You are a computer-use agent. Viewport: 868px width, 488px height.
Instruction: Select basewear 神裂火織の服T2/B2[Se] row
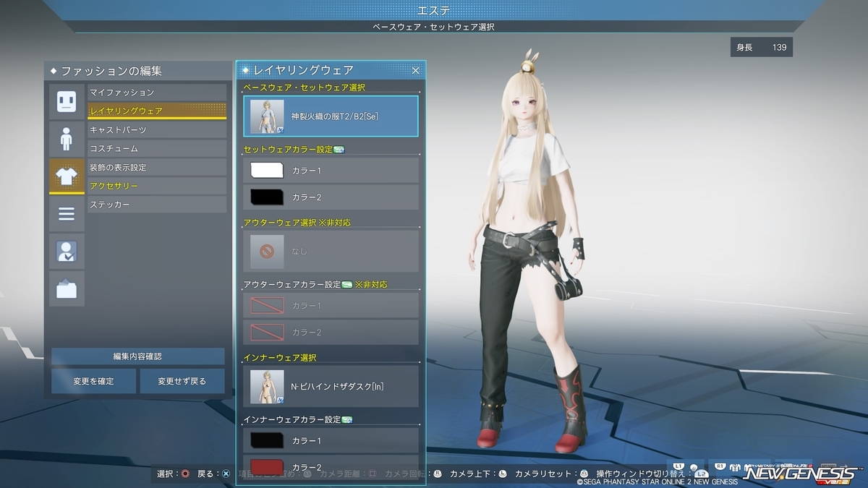click(x=331, y=116)
